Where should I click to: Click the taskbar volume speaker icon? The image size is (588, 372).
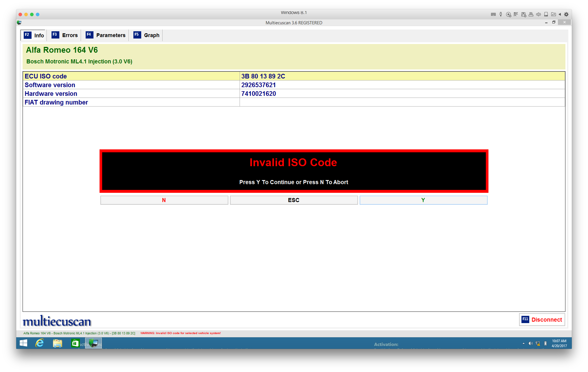pyautogui.click(x=530, y=343)
